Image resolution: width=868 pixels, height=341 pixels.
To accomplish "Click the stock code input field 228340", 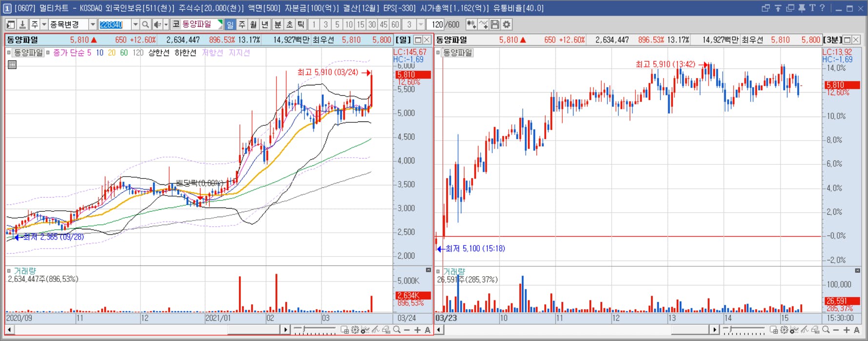I will click(115, 24).
